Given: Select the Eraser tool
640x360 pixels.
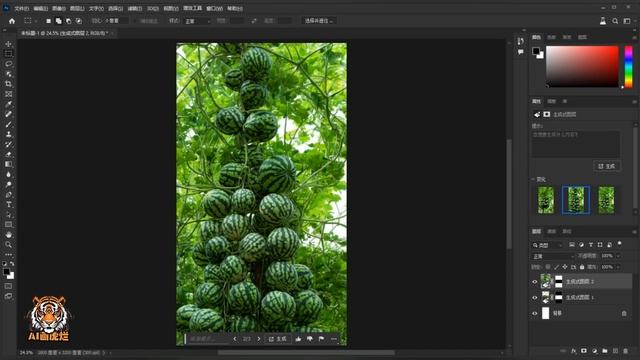Looking at the screenshot, I should coord(8,154).
